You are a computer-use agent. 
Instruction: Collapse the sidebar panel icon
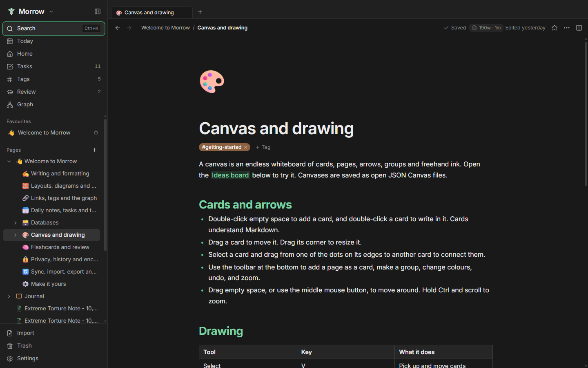(98, 11)
